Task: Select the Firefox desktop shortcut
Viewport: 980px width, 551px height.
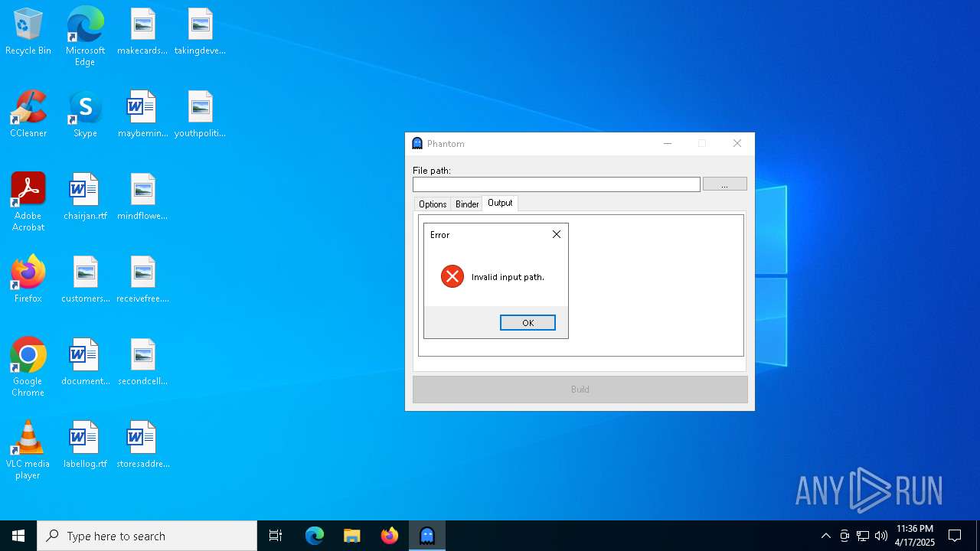Action: (x=28, y=280)
